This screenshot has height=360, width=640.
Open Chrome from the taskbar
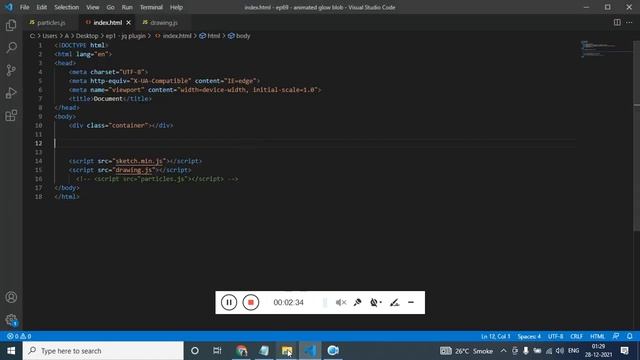[x=241, y=351]
